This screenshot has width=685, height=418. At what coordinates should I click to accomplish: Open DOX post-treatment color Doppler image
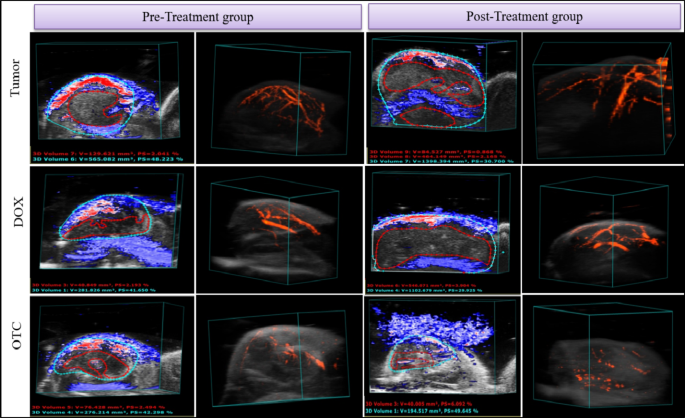click(443, 229)
